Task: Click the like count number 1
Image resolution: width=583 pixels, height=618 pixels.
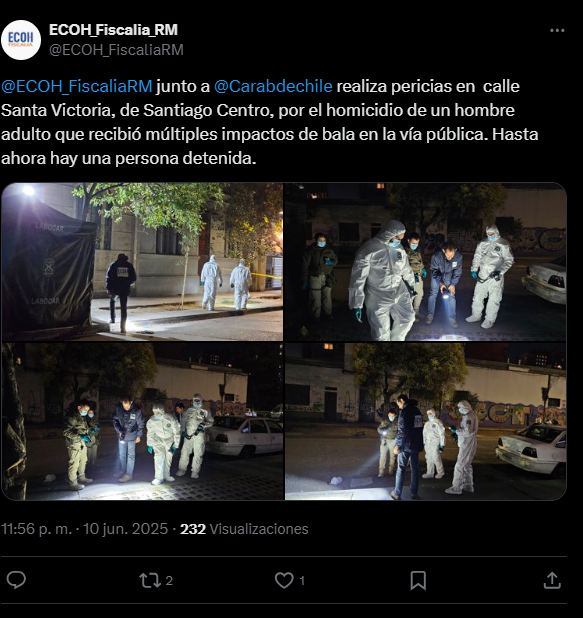Action: tap(302, 581)
